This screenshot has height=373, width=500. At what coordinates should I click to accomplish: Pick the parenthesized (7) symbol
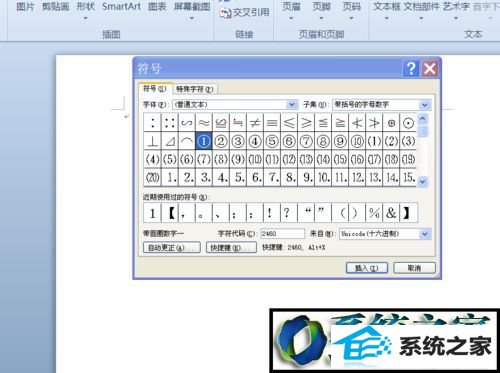[204, 159]
